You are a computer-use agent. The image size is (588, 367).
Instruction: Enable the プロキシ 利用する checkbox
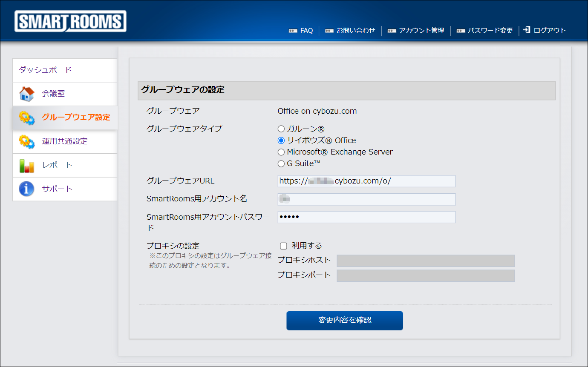point(283,246)
